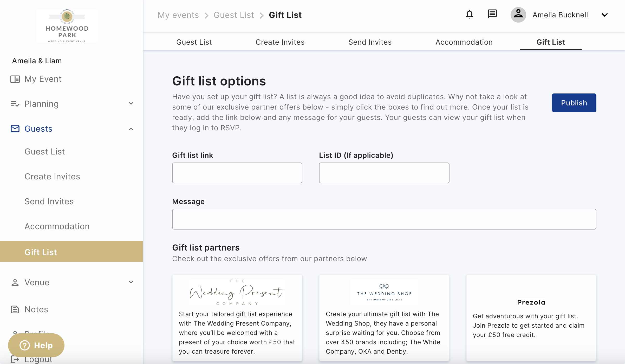Click the user avatar icon
Viewport: 625px width, 364px height.
[x=518, y=15]
